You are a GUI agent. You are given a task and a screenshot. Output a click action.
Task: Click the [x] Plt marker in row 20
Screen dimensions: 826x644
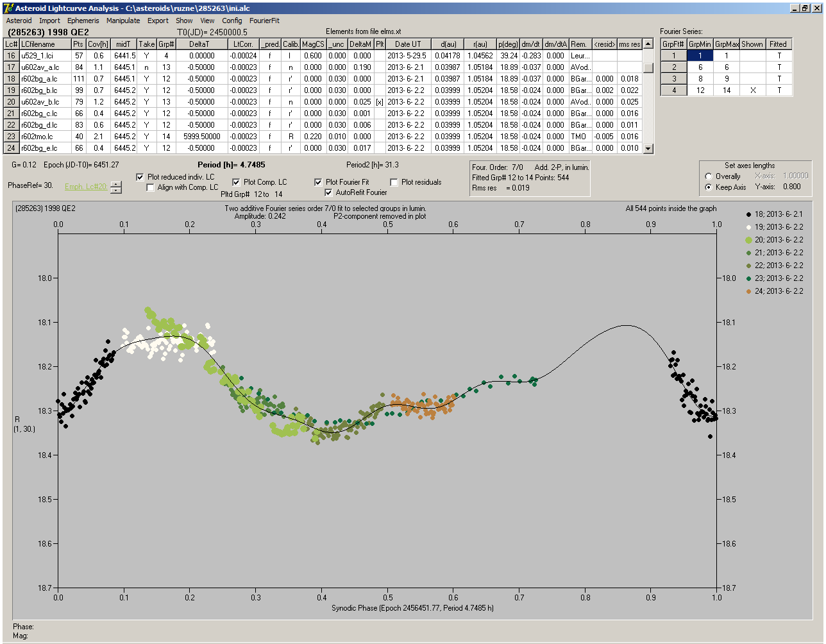[380, 102]
